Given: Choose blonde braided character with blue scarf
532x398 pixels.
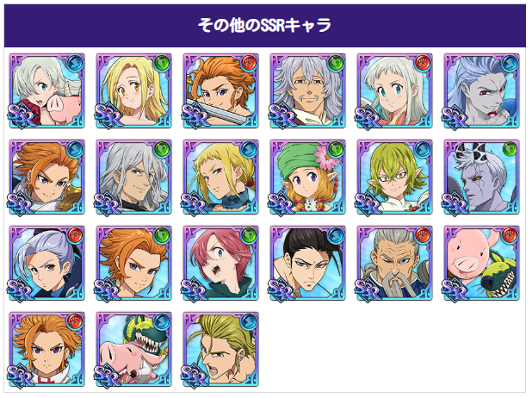Looking at the screenshot, I should tap(220, 177).
